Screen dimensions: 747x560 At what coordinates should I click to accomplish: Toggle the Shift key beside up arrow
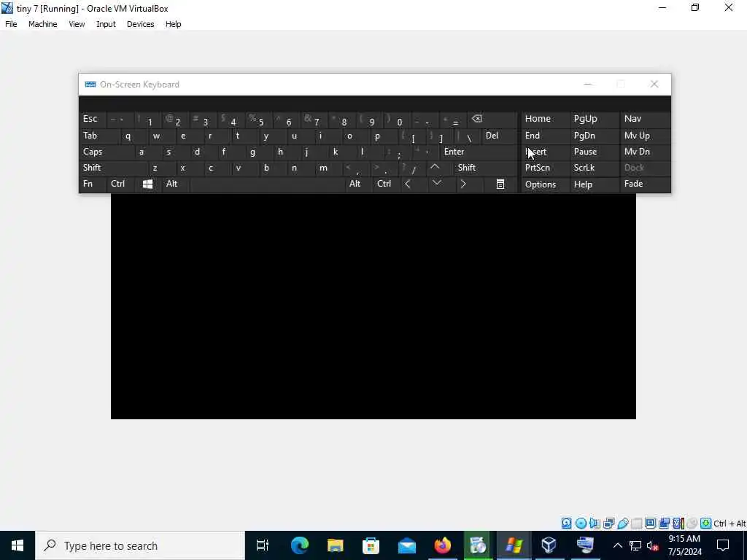click(x=485, y=168)
